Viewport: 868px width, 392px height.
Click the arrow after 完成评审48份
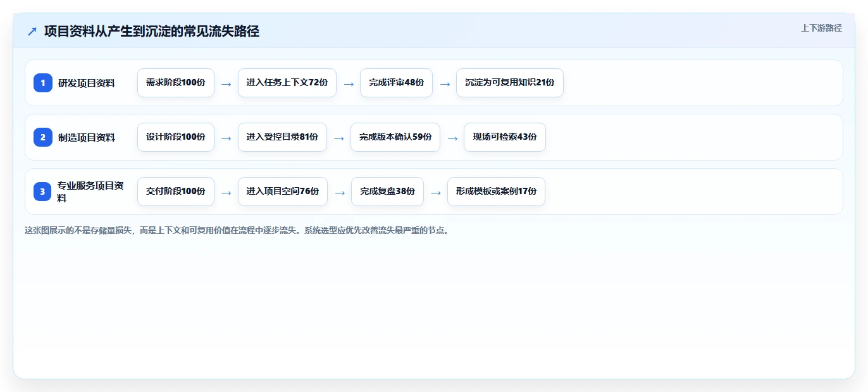(x=445, y=83)
